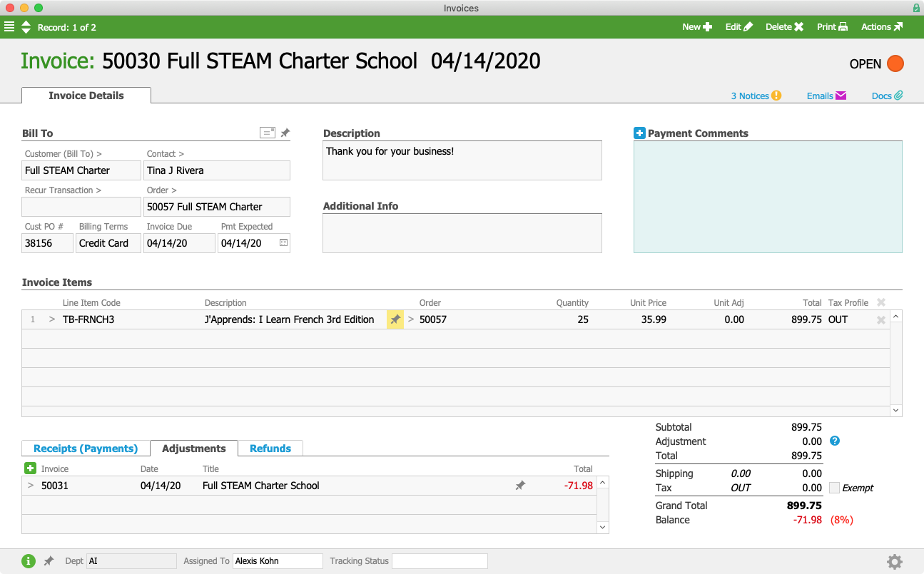Click the Tax Profile OUT cell

tap(838, 319)
